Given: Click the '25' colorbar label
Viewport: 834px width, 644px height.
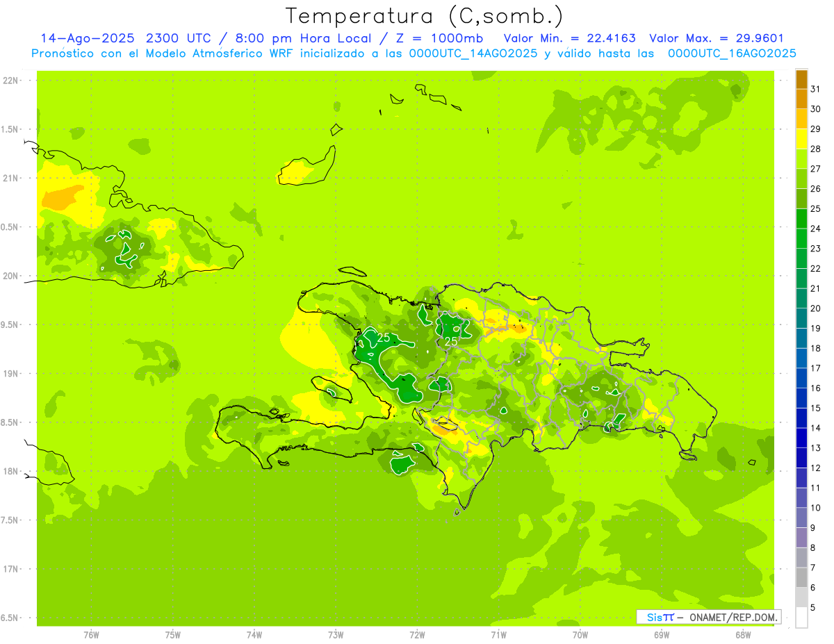Looking at the screenshot, I should (816, 208).
